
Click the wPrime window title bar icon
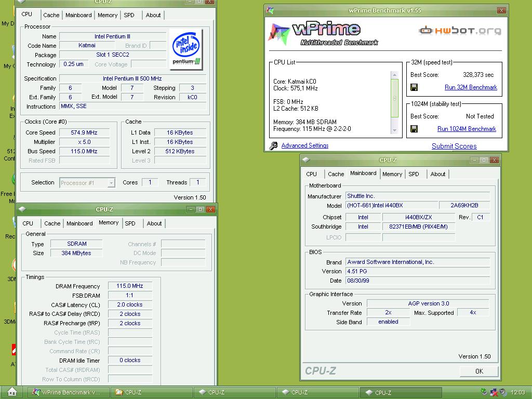point(270,10)
